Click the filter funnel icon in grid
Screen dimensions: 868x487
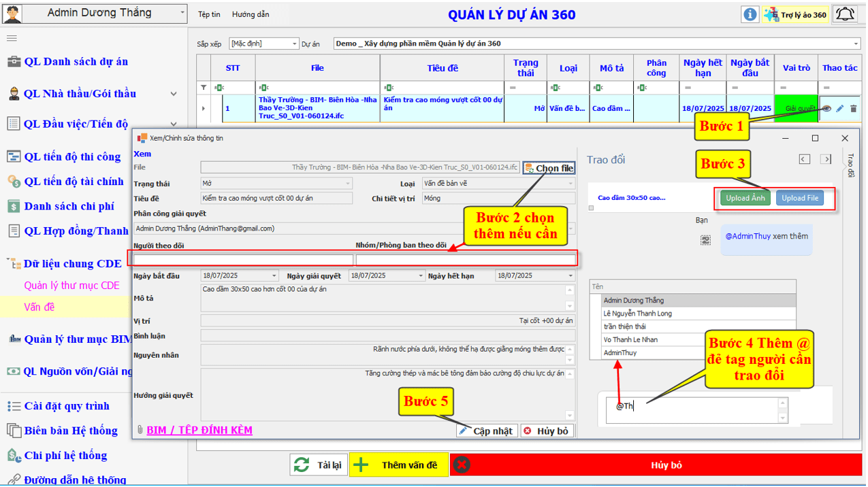coord(203,88)
